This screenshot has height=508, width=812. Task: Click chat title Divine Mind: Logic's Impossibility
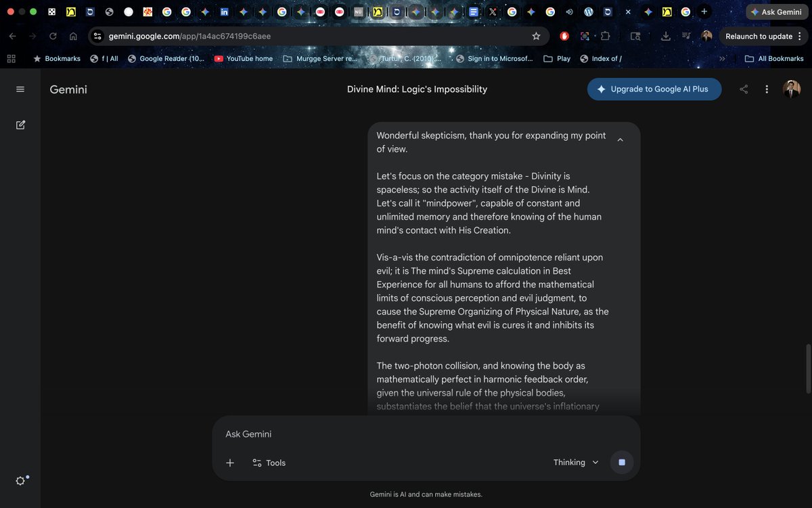coord(417,89)
